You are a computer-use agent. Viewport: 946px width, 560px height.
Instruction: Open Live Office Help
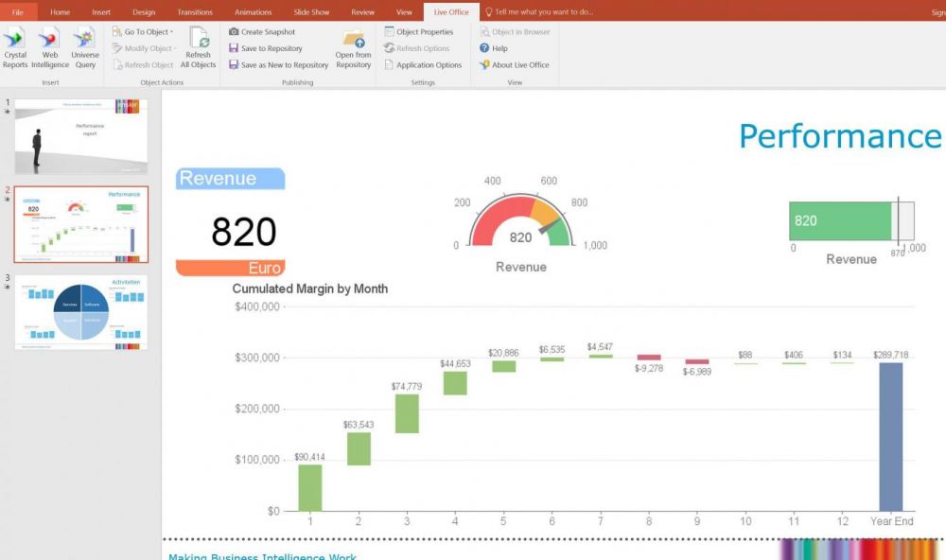[494, 48]
